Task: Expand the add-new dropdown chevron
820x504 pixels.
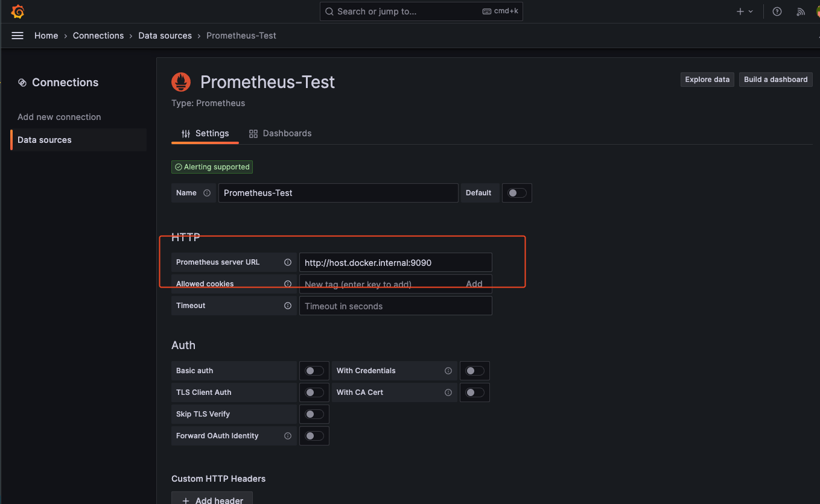Action: point(751,11)
